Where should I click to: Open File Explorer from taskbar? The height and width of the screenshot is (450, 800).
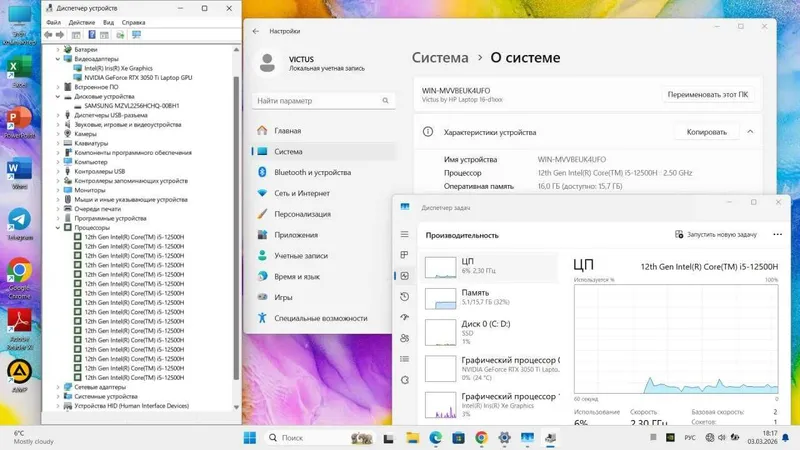click(412, 437)
